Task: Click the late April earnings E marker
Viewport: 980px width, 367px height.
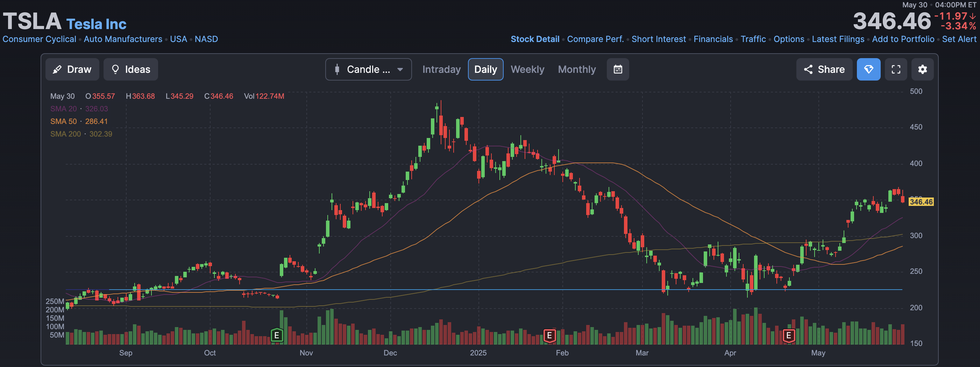Action: click(x=789, y=335)
